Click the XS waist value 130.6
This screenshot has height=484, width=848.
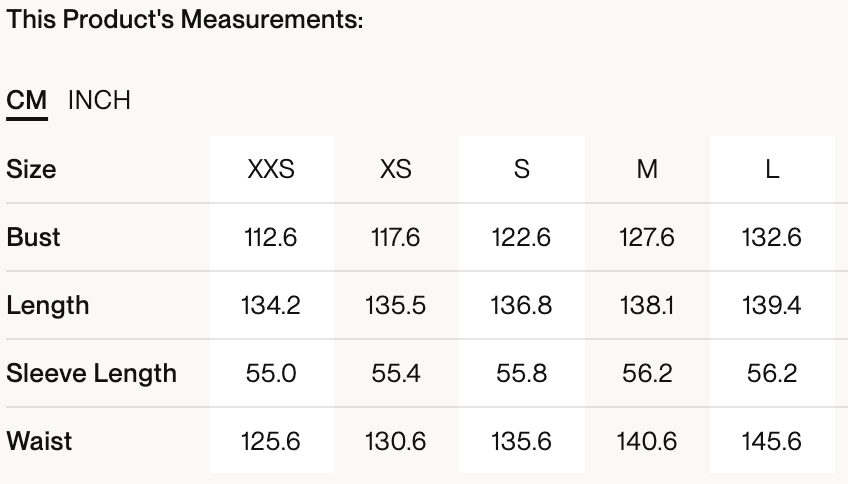click(x=396, y=441)
